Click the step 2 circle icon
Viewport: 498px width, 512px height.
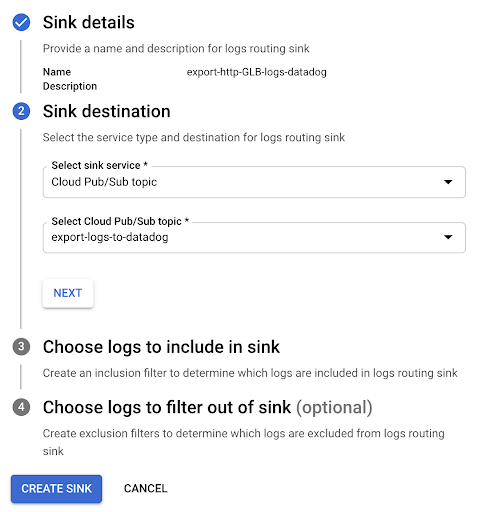click(x=21, y=111)
